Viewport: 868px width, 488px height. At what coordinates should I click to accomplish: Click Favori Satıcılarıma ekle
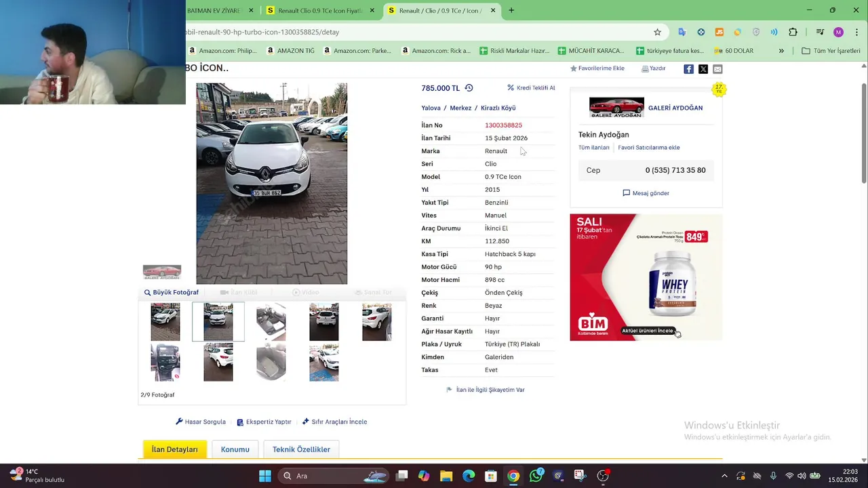tap(649, 148)
